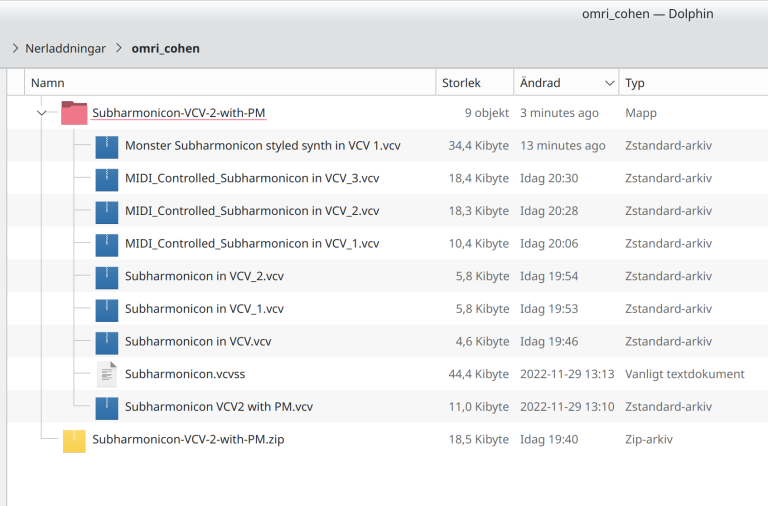This screenshot has width=768, height=506.
Task: Select file MIDI_Controlled_Subharmonicon in VCV_2.vcv
Action: [x=252, y=211]
